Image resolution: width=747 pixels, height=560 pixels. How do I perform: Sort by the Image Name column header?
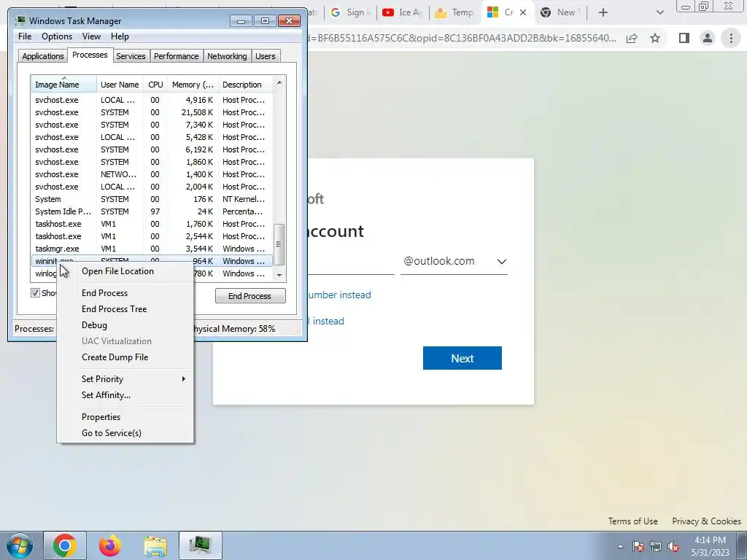[64, 85]
